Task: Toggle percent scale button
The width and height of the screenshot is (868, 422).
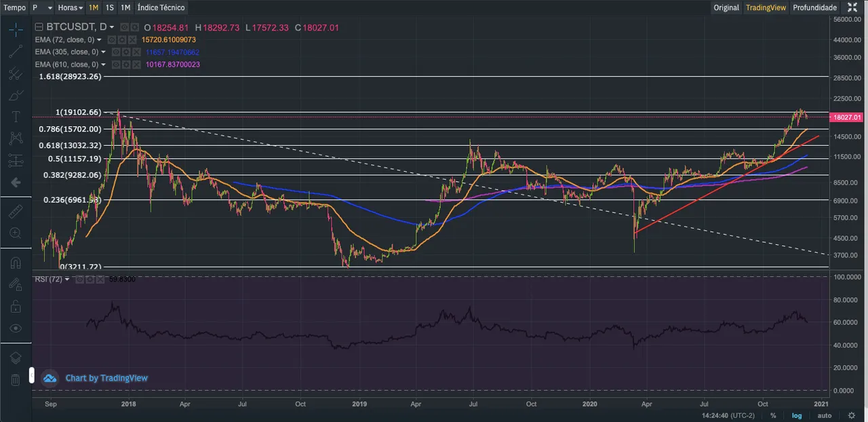Action: [773, 415]
